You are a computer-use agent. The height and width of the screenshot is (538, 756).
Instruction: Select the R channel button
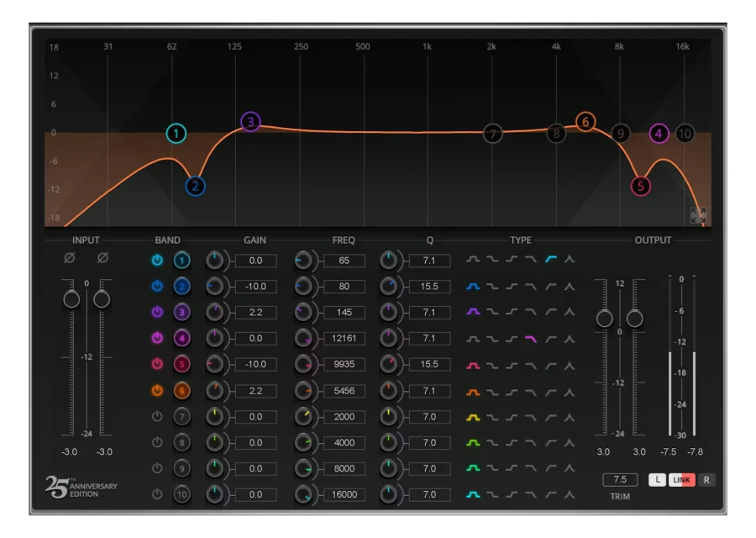tap(706, 480)
